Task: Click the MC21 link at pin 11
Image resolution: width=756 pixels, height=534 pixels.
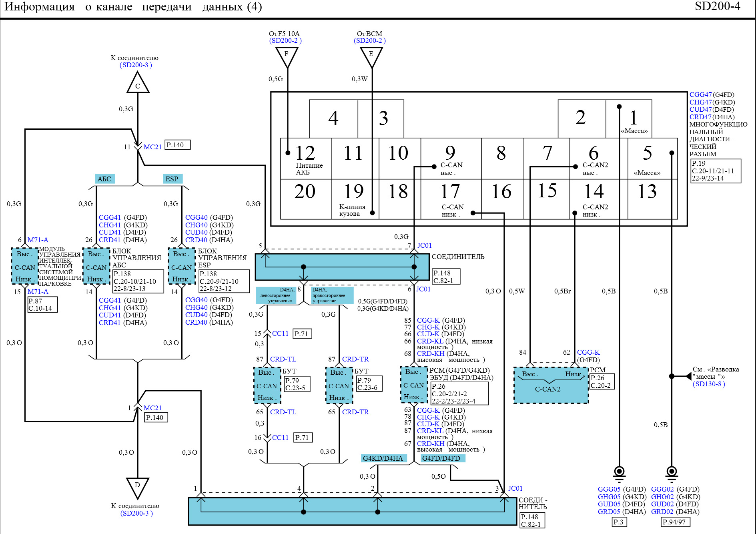Action: [x=152, y=147]
